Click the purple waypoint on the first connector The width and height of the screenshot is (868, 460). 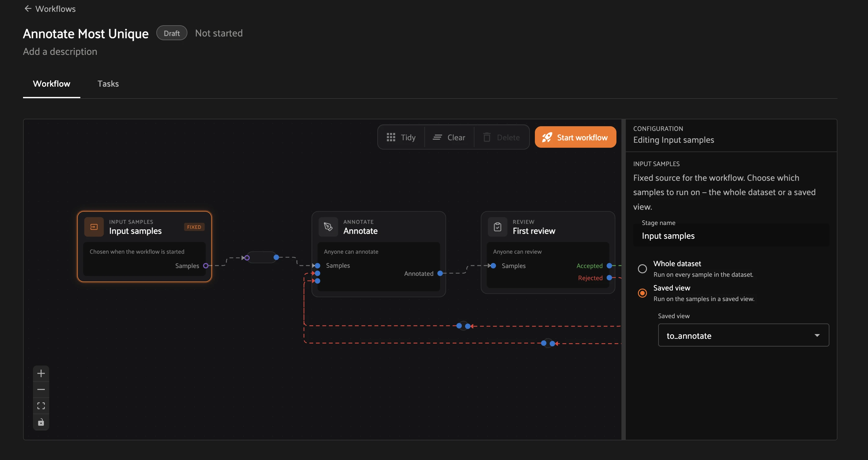click(x=247, y=258)
